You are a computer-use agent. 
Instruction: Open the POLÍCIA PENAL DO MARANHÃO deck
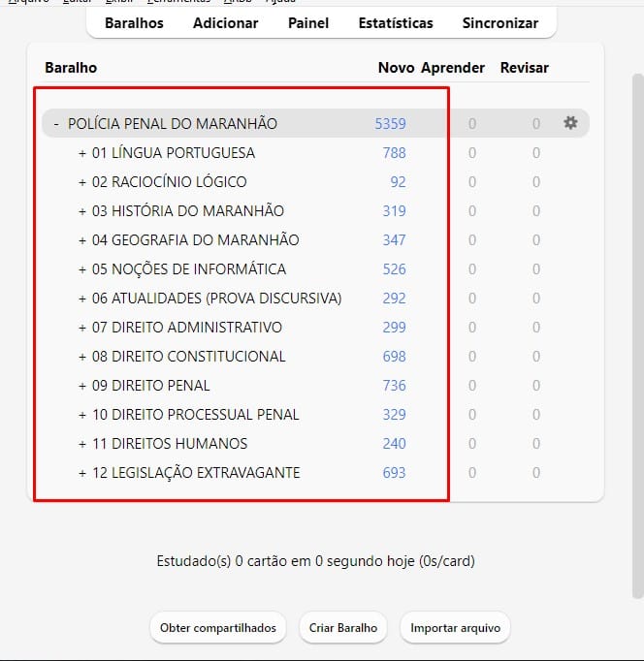pyautogui.click(x=173, y=124)
